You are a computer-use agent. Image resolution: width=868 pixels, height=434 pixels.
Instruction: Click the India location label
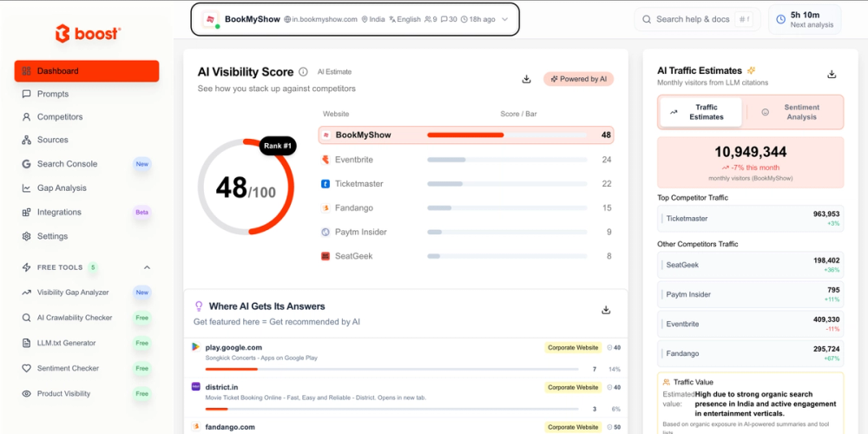377,19
